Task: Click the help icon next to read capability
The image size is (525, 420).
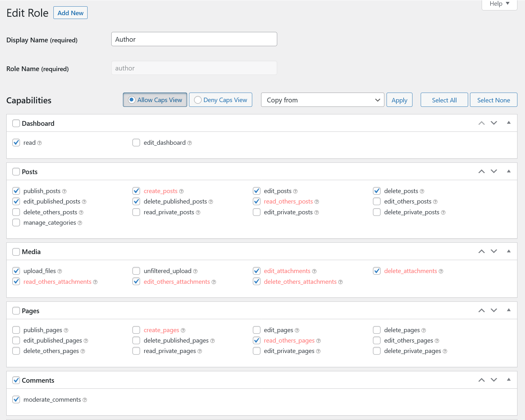Action: (x=40, y=143)
